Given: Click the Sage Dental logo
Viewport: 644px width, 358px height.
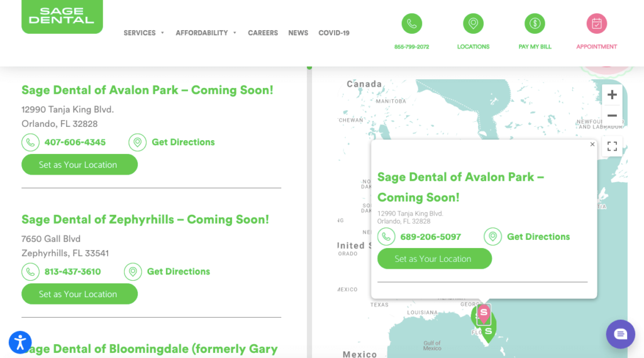Looking at the screenshot, I should coord(62,16).
